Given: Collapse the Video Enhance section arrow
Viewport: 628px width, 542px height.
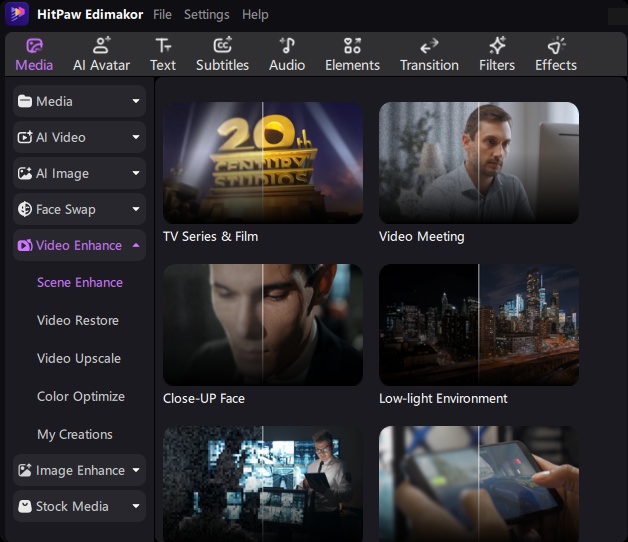Looking at the screenshot, I should pyautogui.click(x=136, y=245).
